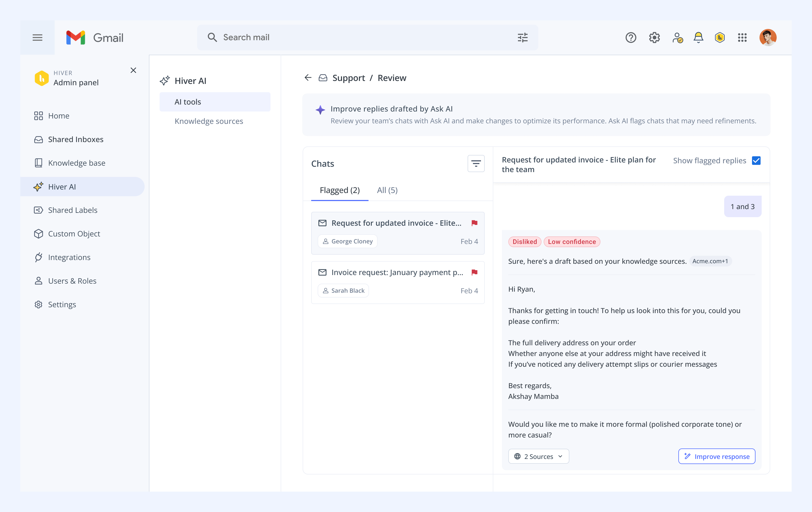Open the chats filter icon

coord(476,164)
